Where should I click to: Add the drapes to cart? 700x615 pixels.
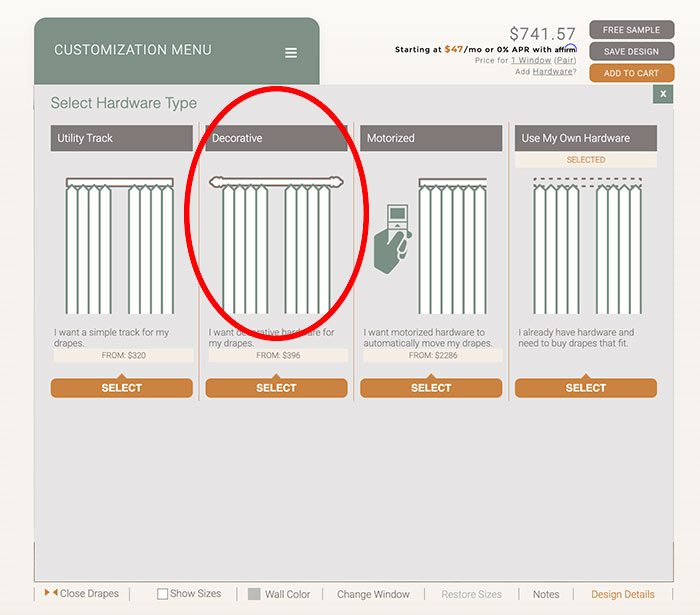(x=631, y=73)
